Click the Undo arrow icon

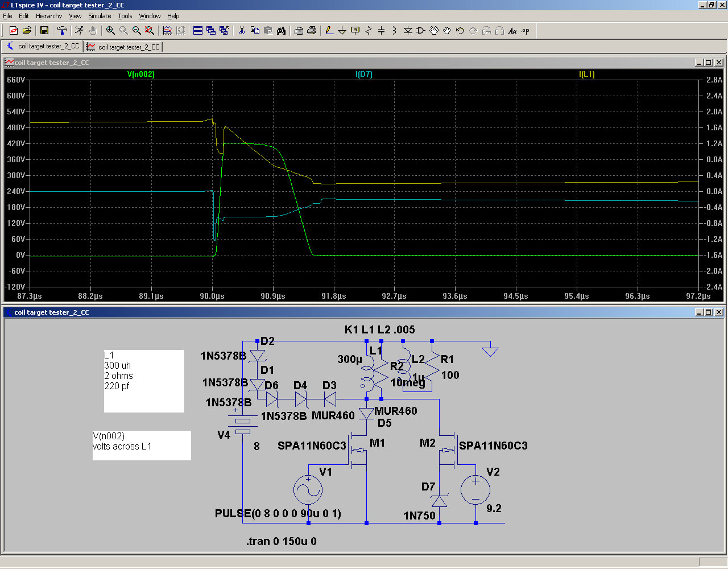(x=460, y=31)
